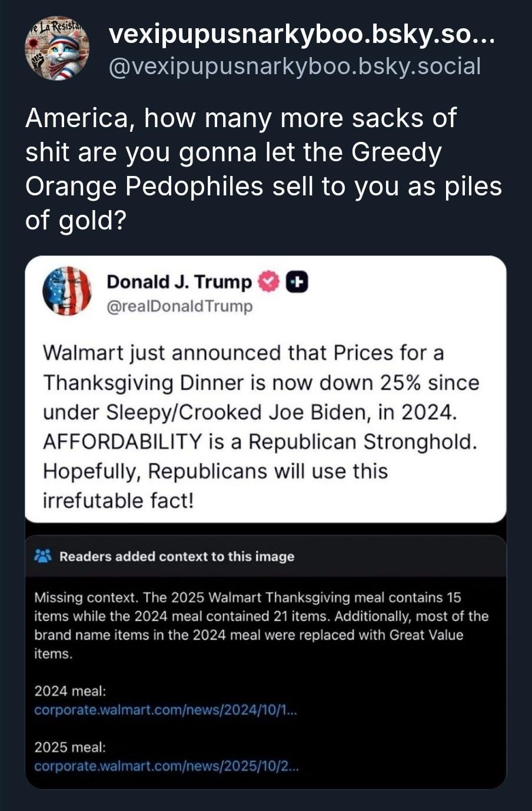
Task: Click the plus badge beside Trump's name
Action: 297,282
